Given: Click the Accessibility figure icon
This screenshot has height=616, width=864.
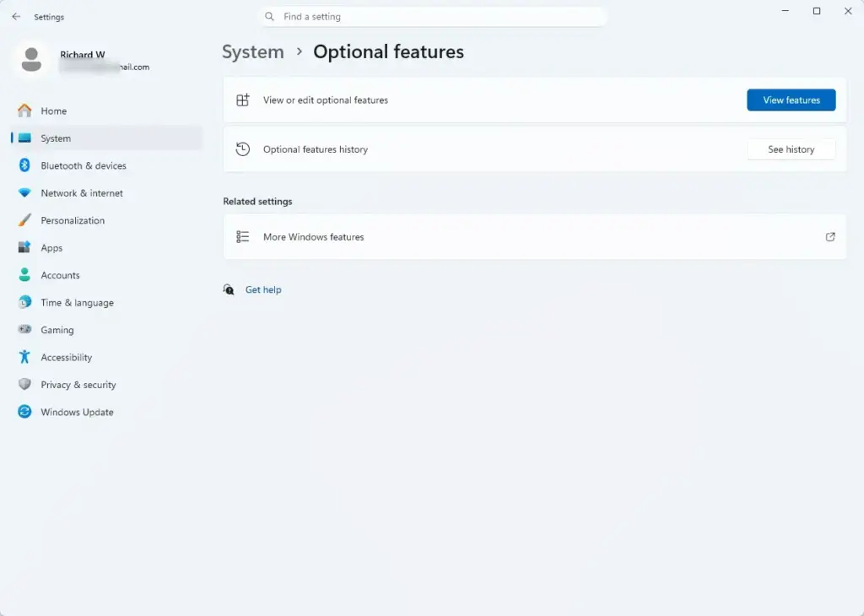Looking at the screenshot, I should point(24,356).
